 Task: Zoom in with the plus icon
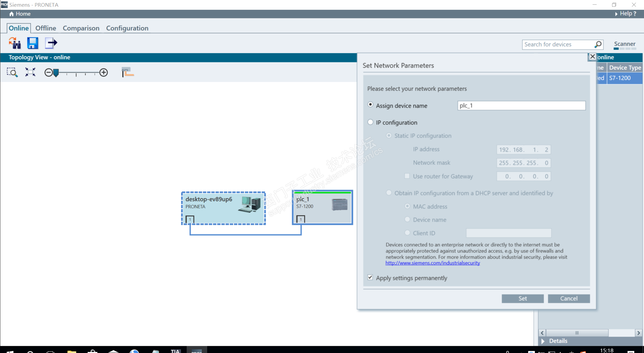coord(104,73)
